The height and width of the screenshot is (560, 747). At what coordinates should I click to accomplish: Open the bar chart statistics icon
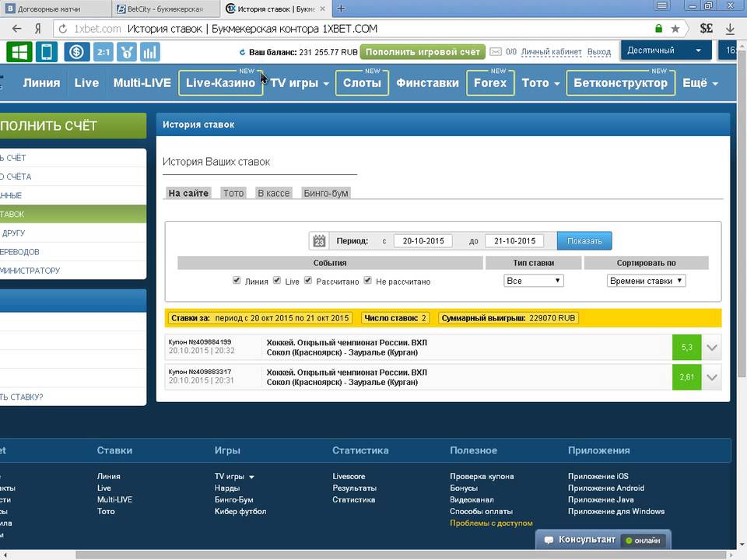click(149, 52)
